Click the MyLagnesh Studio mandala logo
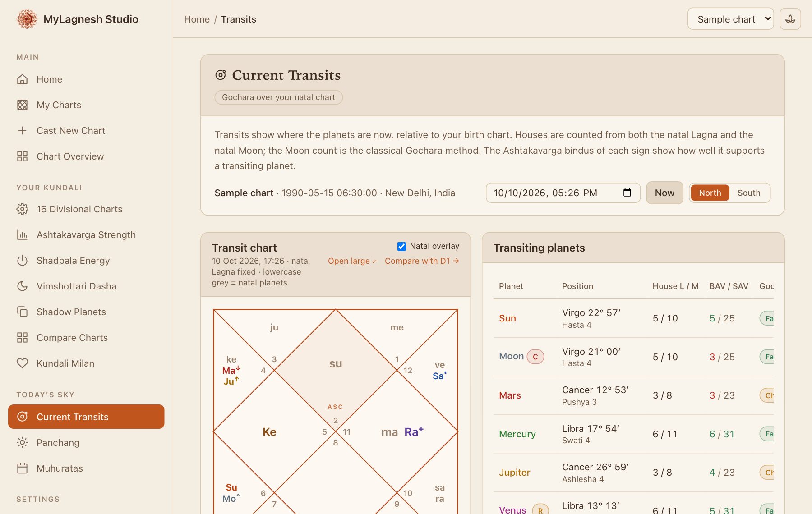 (x=27, y=19)
